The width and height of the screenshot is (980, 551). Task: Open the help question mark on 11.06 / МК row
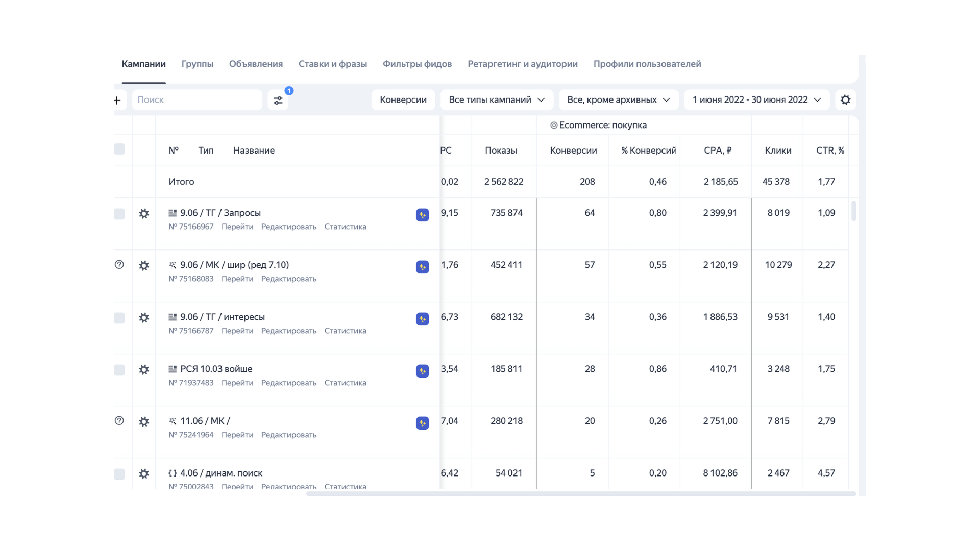(119, 420)
